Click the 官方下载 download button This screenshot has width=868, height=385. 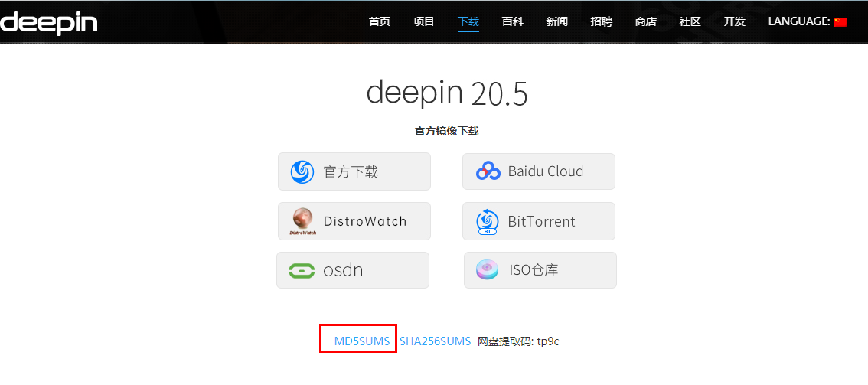[x=354, y=171]
